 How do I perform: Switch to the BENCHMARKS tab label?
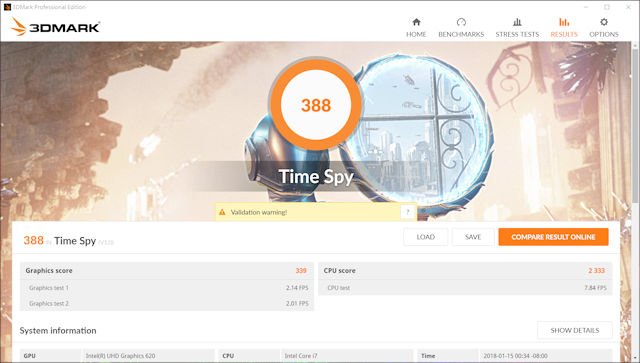(461, 34)
